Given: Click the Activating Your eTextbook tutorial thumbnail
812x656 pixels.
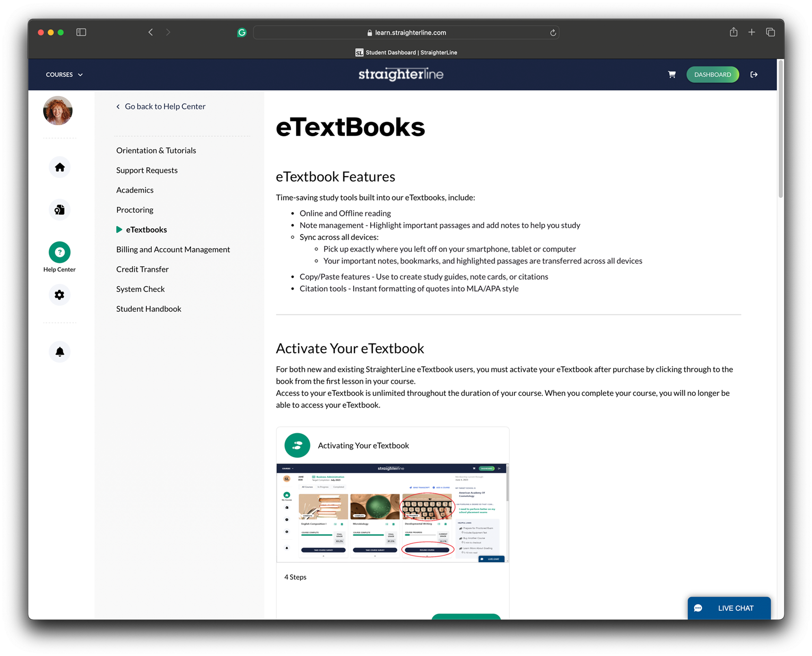Looking at the screenshot, I should [392, 513].
